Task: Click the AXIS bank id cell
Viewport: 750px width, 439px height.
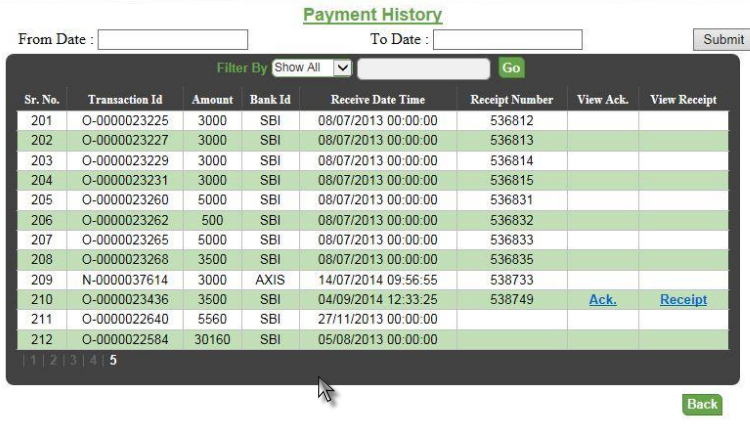Action: [x=270, y=280]
